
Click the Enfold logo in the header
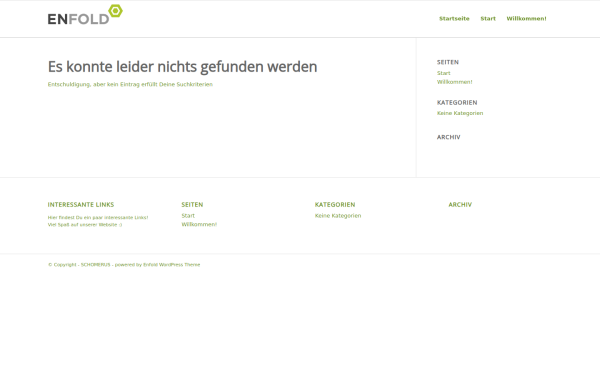85,15
